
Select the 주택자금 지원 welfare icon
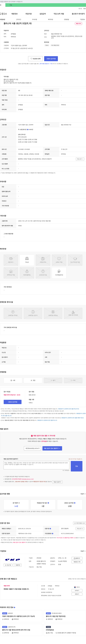click(11, 273)
